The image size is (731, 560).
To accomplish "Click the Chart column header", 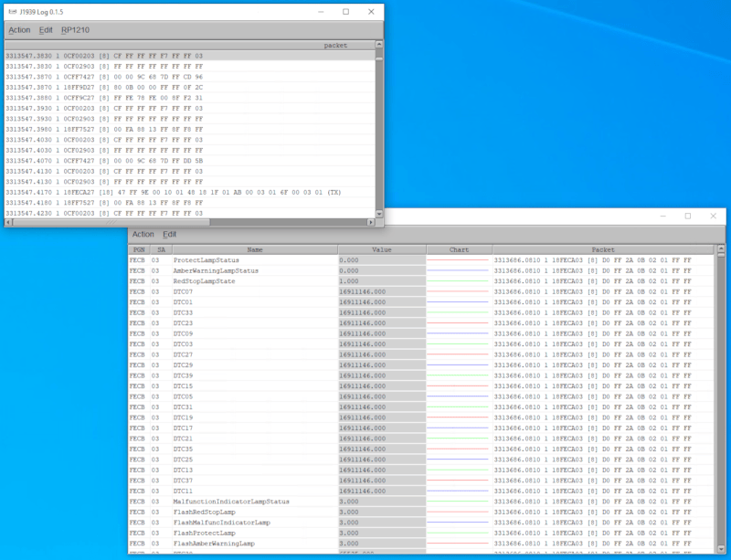I will coord(459,248).
